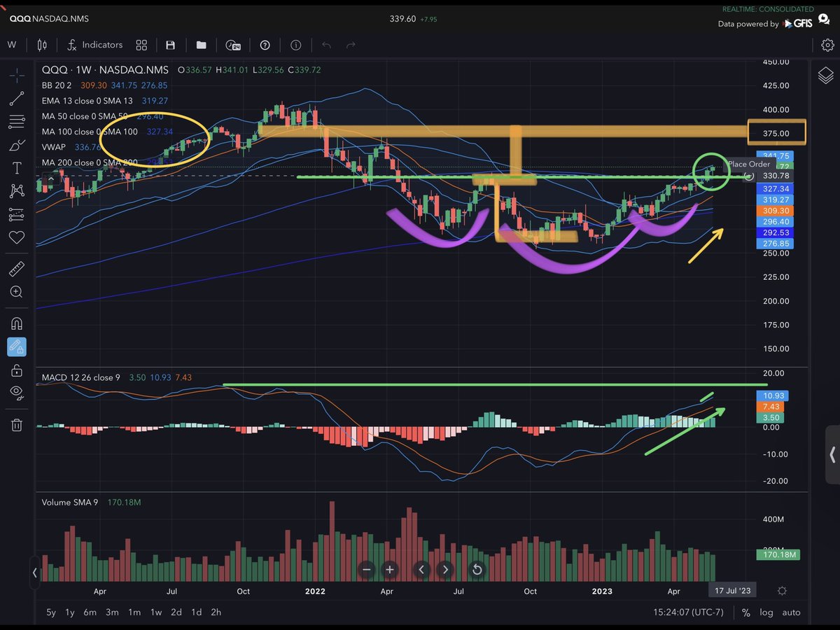Select the 2d time range
The width and height of the screenshot is (840, 630).
click(x=176, y=612)
